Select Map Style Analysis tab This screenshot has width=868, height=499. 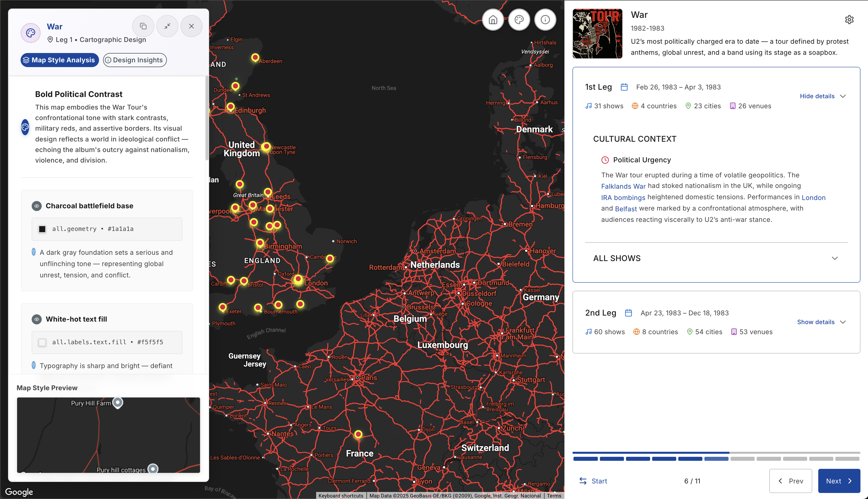tap(60, 60)
